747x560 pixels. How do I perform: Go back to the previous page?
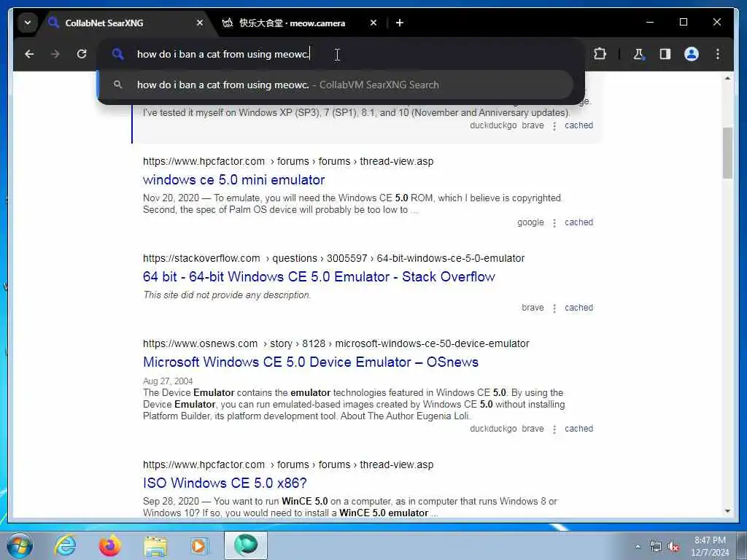tap(29, 54)
